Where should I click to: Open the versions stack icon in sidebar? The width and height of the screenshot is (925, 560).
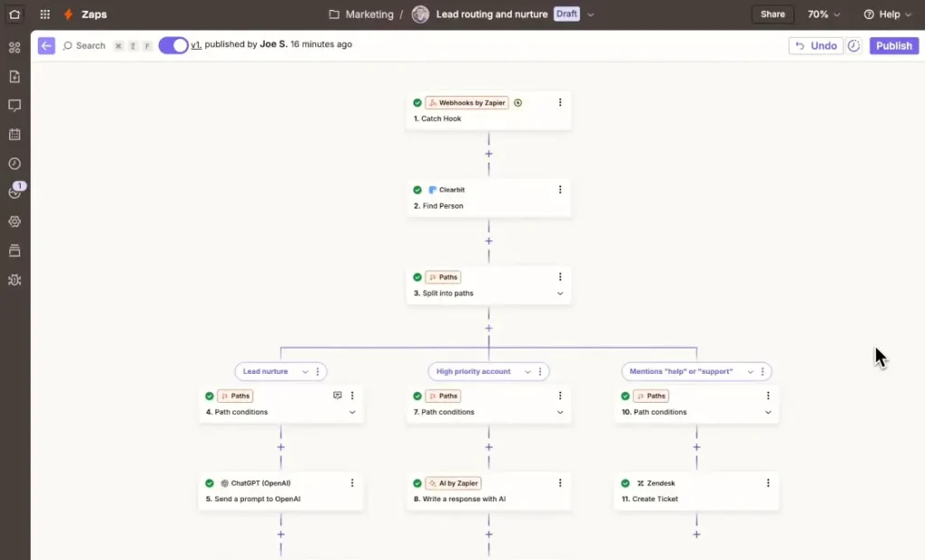tap(14, 250)
